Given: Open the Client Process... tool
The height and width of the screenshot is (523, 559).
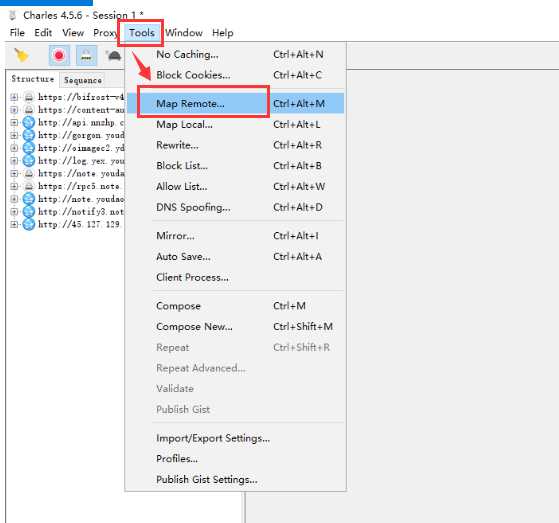Looking at the screenshot, I should [235, 277].
